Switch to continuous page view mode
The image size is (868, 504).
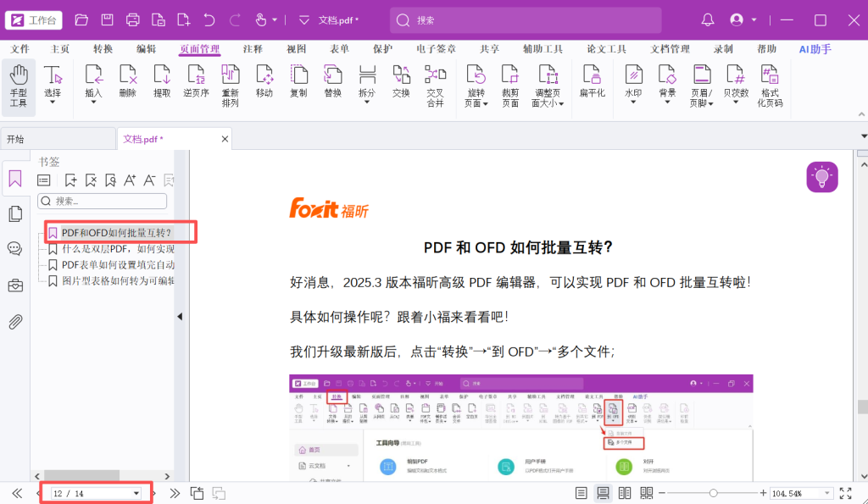pos(603,493)
